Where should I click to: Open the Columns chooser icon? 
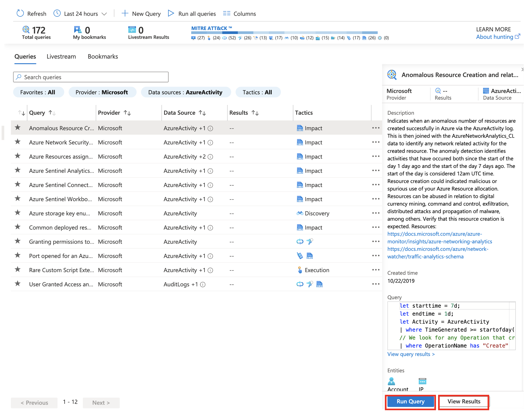tap(226, 13)
